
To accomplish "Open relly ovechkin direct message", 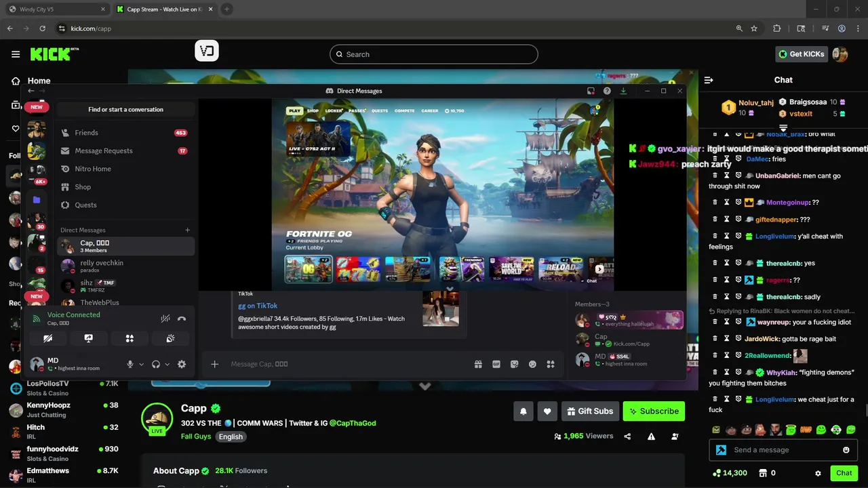I will pyautogui.click(x=125, y=266).
